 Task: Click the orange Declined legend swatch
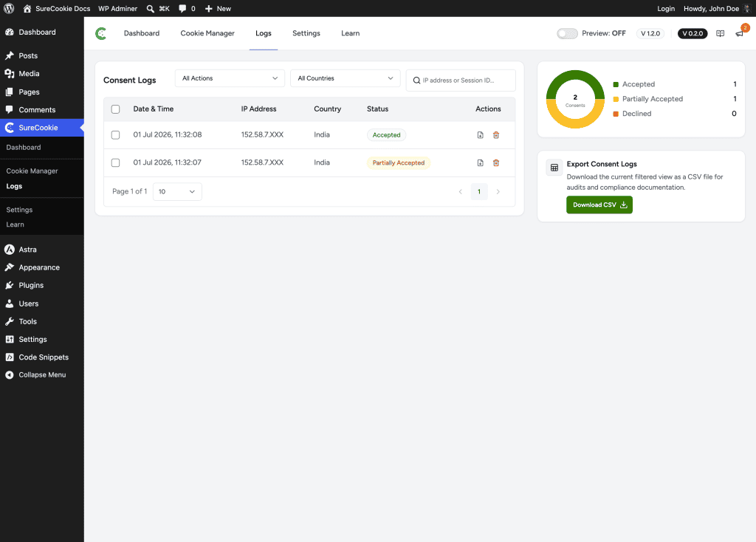(616, 114)
